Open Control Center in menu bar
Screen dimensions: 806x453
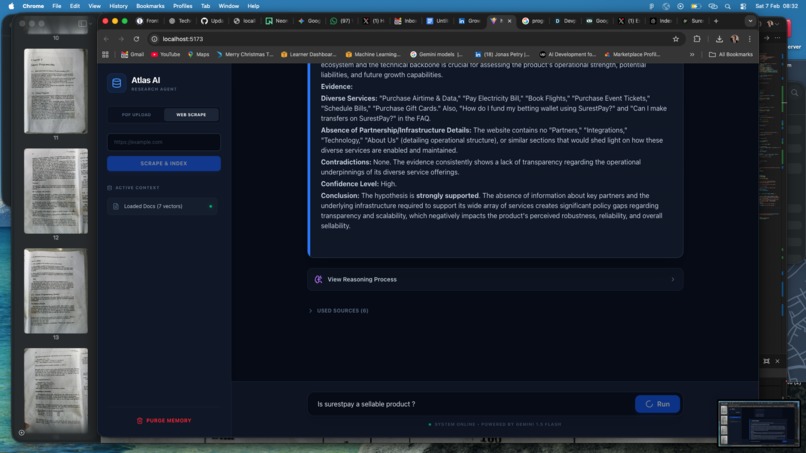pos(743,6)
